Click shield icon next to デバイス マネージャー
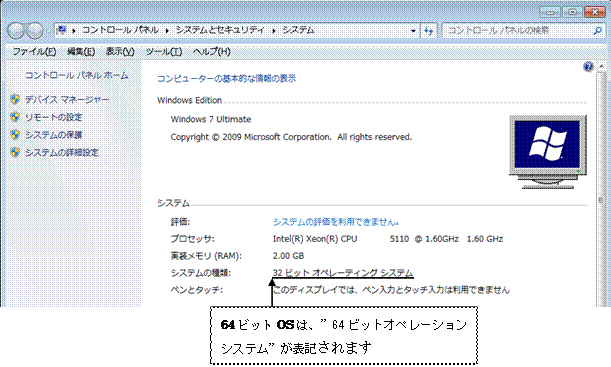 15,99
